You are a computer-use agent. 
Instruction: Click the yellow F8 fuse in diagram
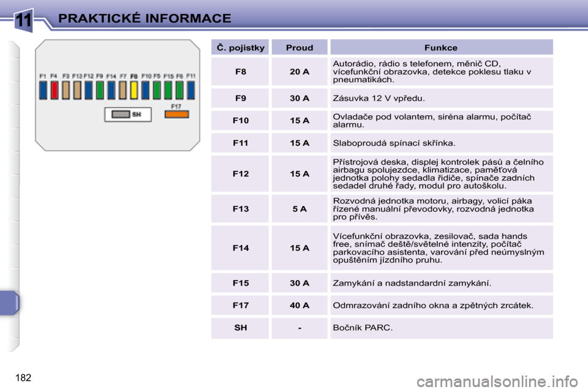(134, 91)
